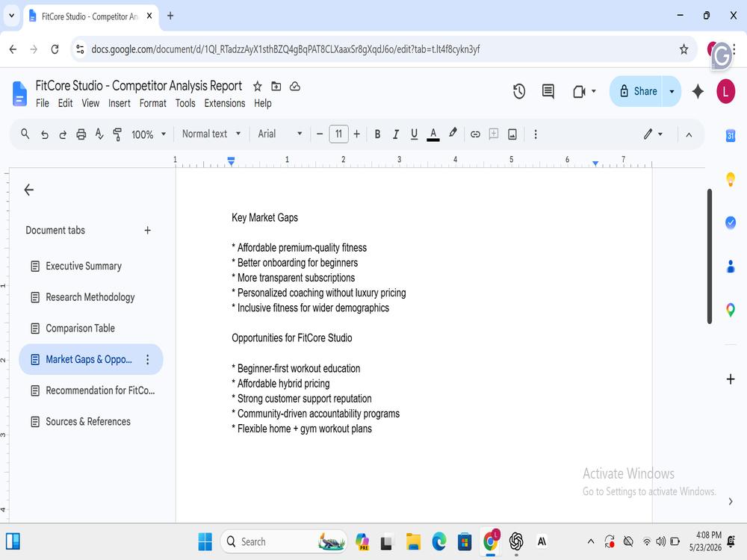Viewport: 747px width, 560px height.
Task: Open Contacts in the side panel
Action: (731, 267)
